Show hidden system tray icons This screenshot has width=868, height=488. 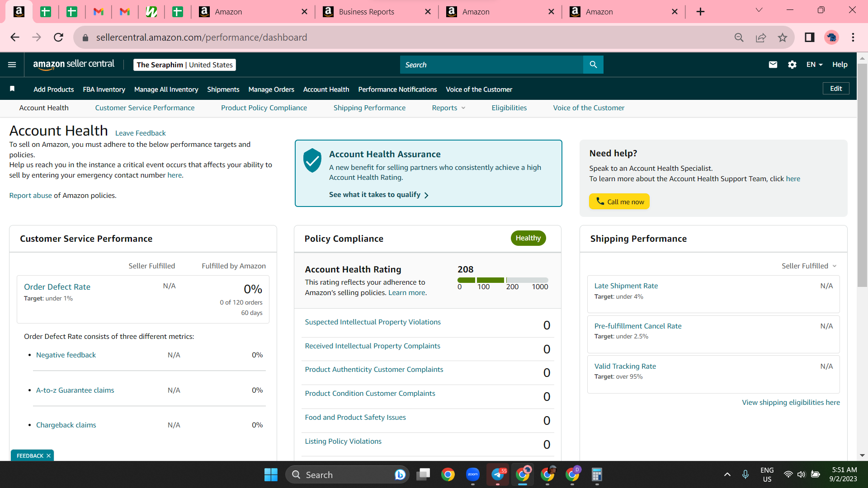click(727, 474)
